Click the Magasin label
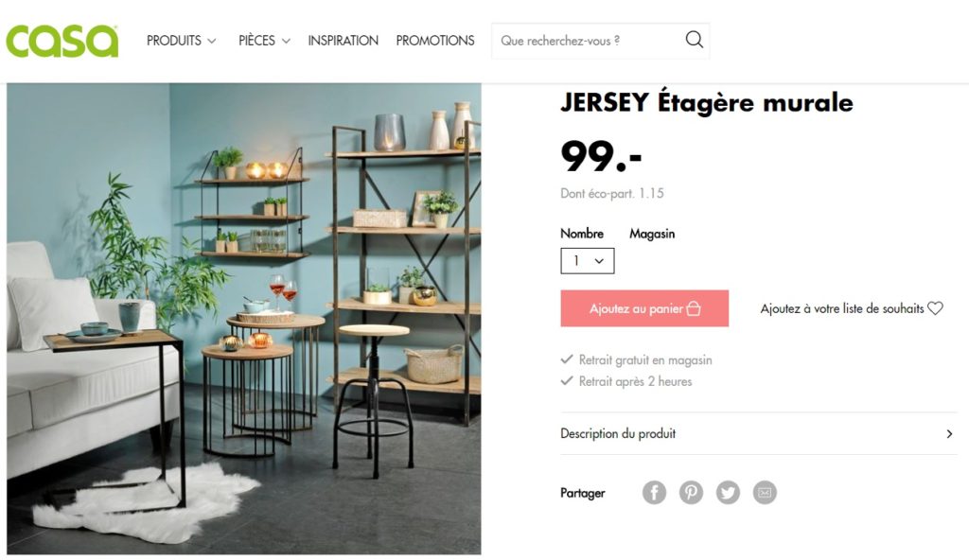The width and height of the screenshot is (969, 560). click(x=652, y=234)
